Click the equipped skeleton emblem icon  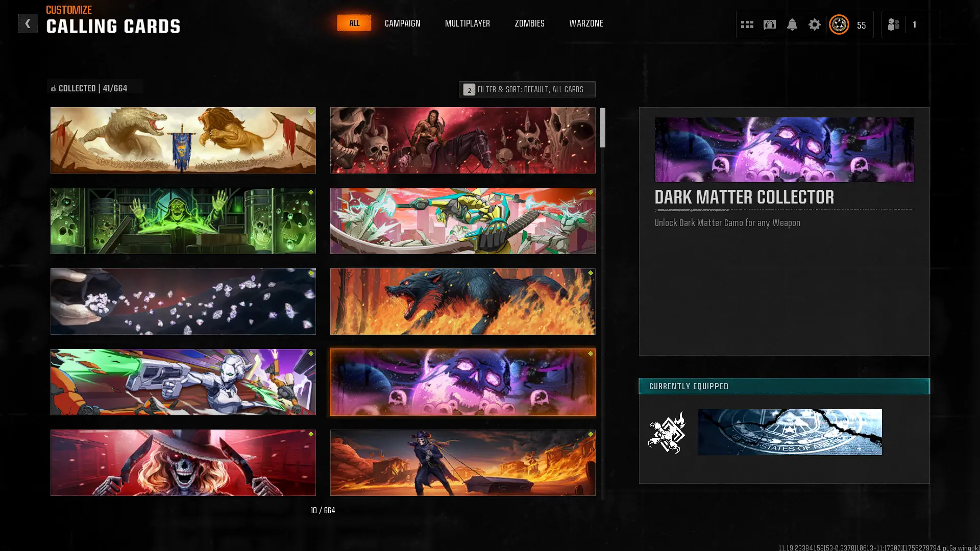(x=667, y=432)
